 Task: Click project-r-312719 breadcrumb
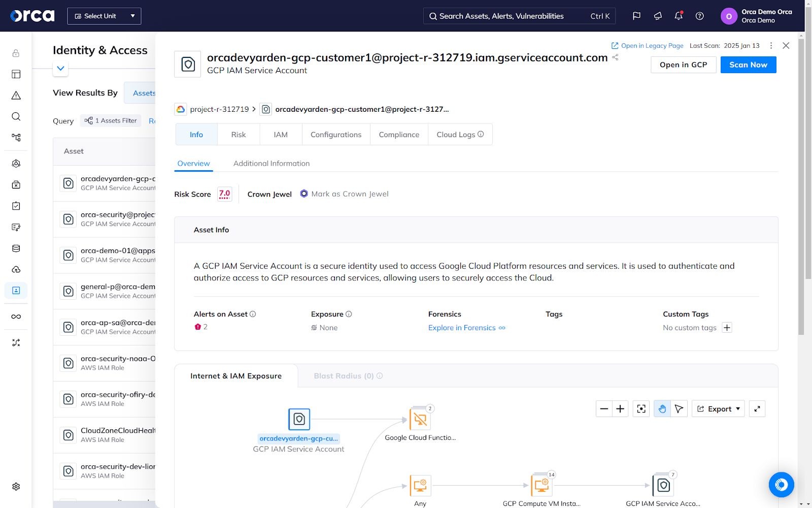click(x=219, y=109)
